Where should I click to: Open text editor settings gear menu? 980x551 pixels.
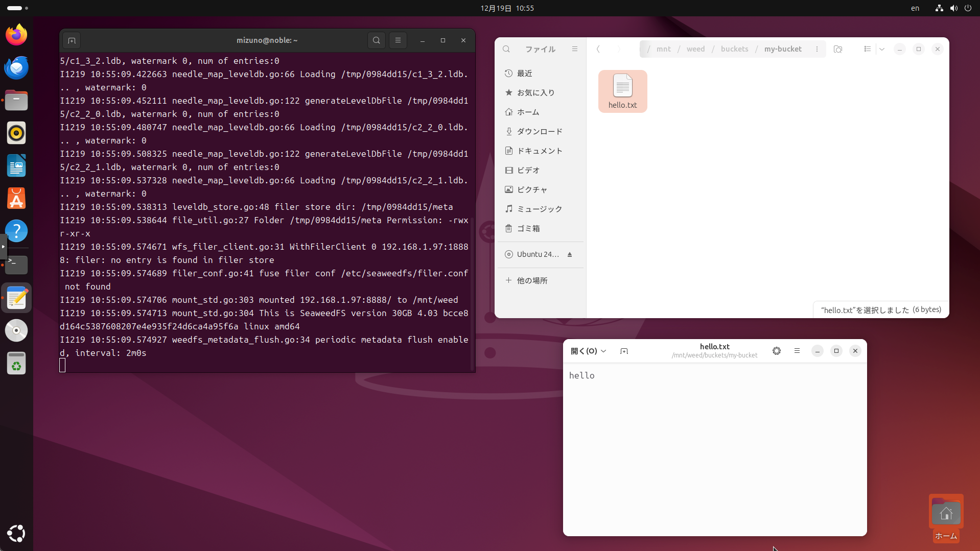pyautogui.click(x=777, y=351)
